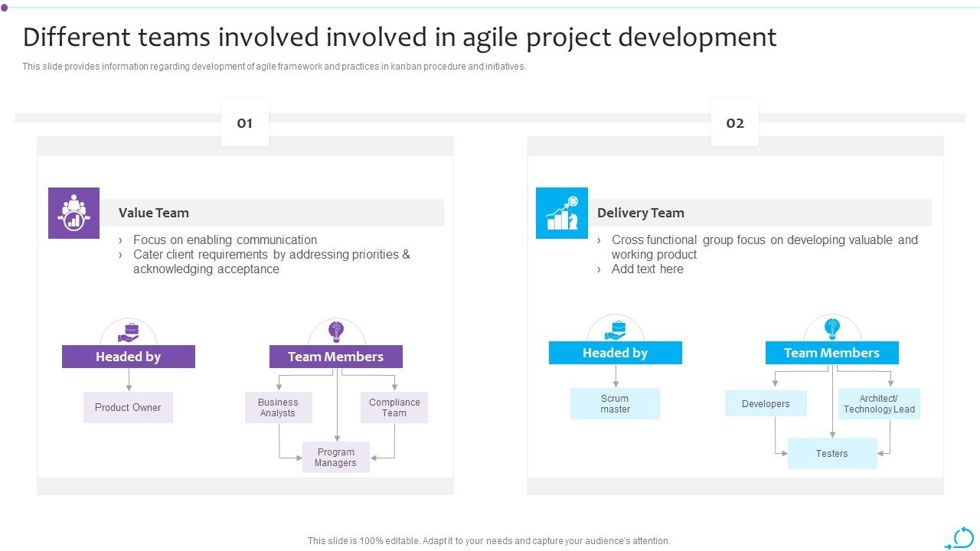Select the Business Analysts node

278,407
